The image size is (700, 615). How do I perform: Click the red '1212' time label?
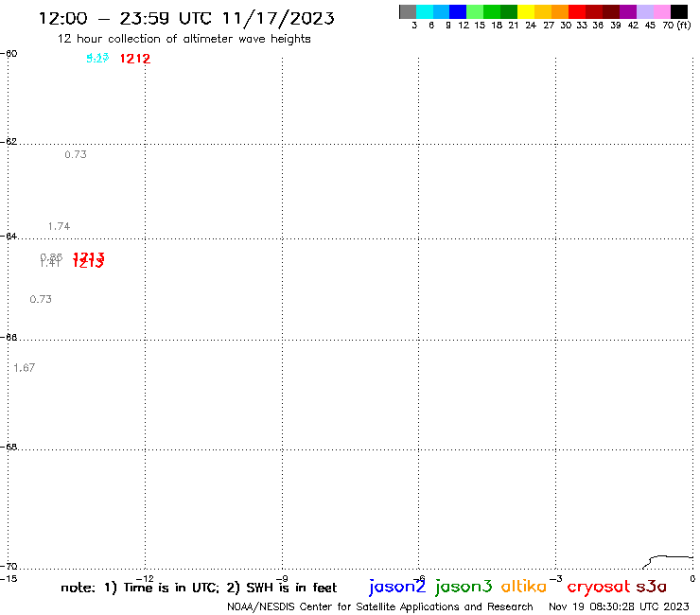pyautogui.click(x=135, y=59)
